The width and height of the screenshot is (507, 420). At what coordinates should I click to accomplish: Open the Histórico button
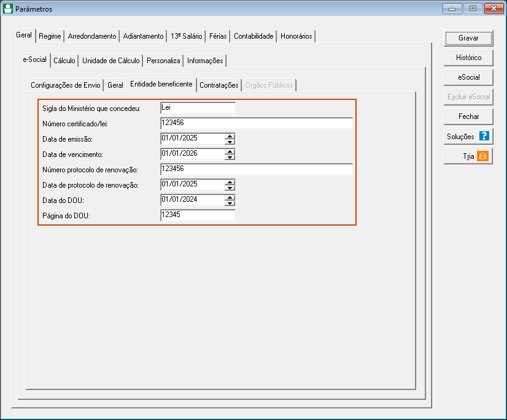coord(468,58)
